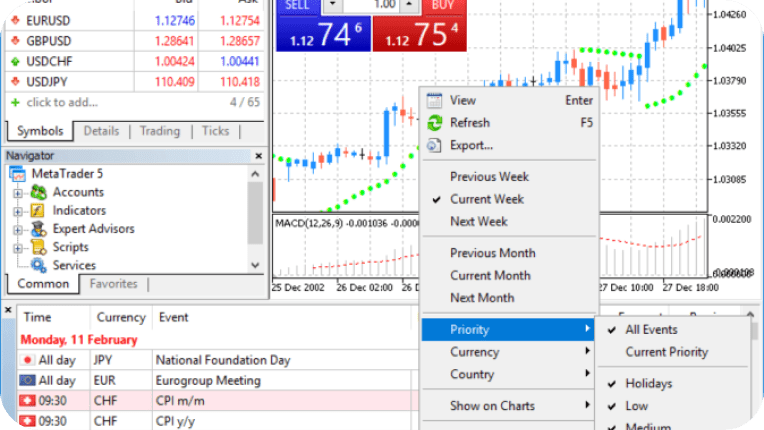Click Export... in the context menu
Image resolution: width=764 pixels, height=430 pixels.
click(509, 145)
